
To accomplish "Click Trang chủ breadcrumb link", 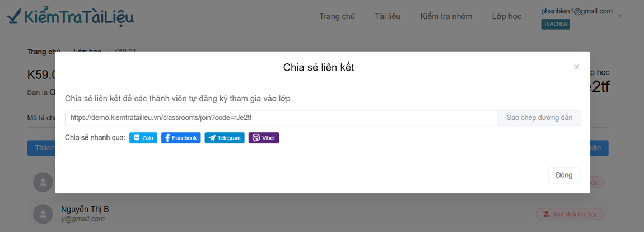I will click(44, 52).
